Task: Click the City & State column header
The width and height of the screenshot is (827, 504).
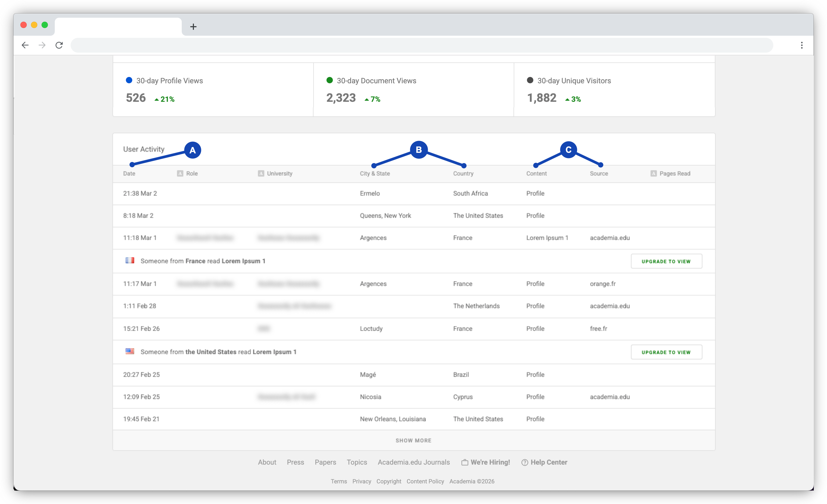Action: 375,173
